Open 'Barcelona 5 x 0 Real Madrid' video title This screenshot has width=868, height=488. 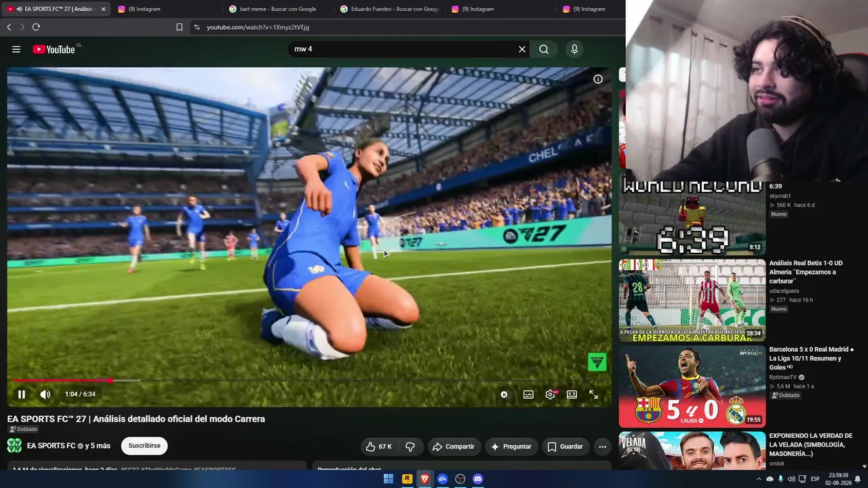coord(811,359)
